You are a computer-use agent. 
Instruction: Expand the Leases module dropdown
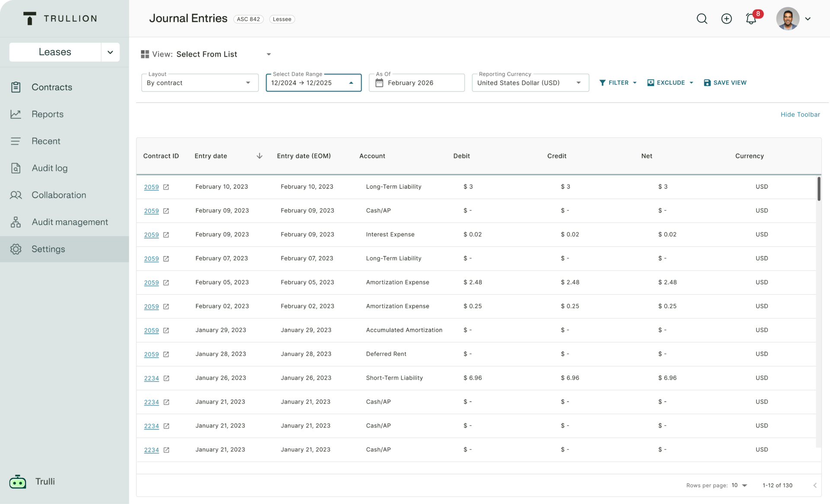click(110, 52)
